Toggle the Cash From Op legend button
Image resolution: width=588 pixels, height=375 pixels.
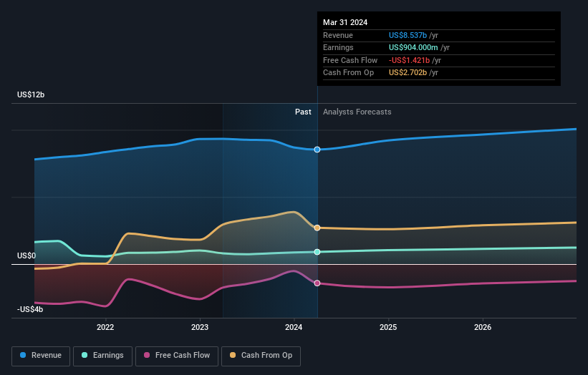point(261,356)
